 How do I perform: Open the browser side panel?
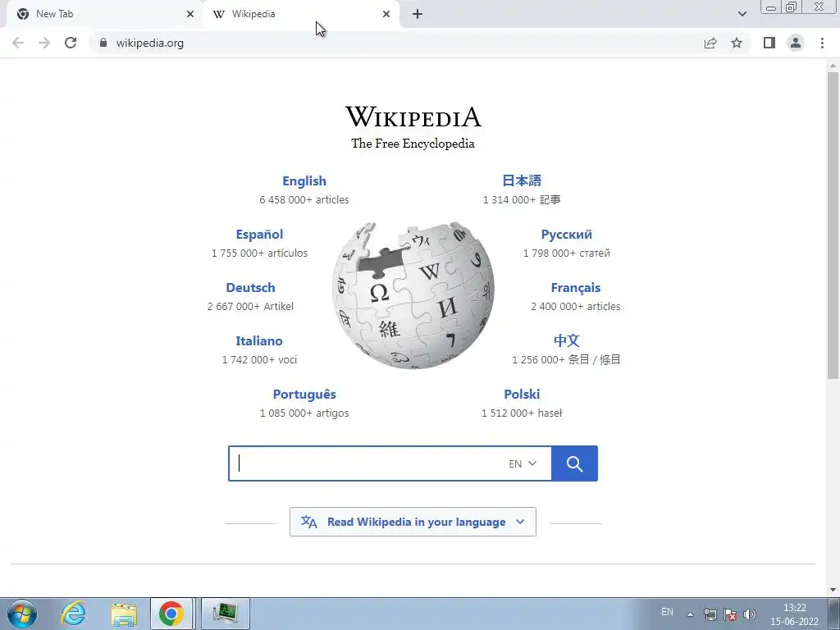tap(769, 43)
